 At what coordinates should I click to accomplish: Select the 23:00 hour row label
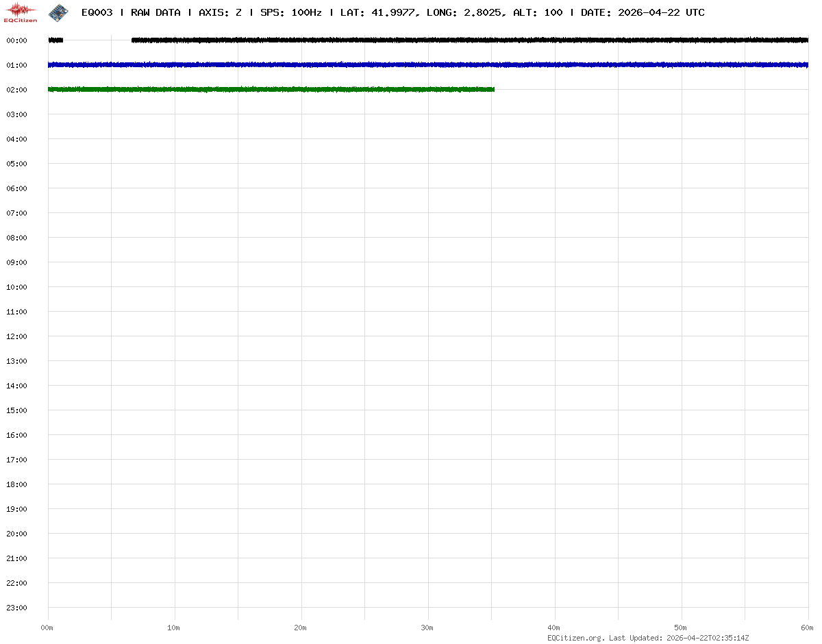tap(16, 608)
